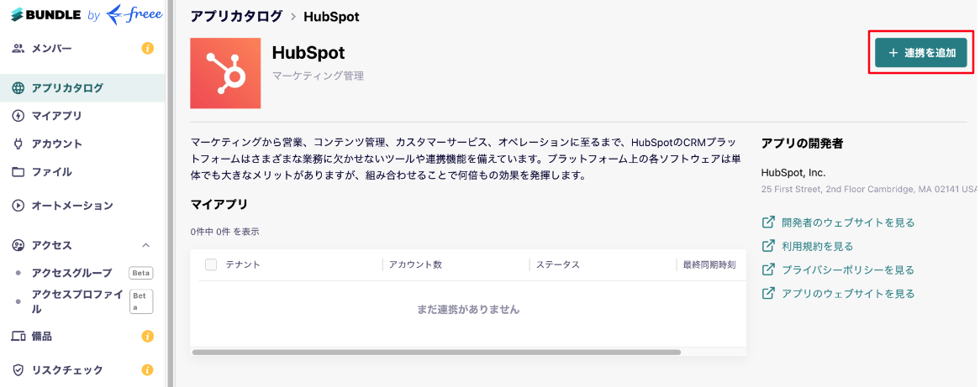Click the info badge next to メンバー
Screen dimensions: 980x387
(147, 48)
